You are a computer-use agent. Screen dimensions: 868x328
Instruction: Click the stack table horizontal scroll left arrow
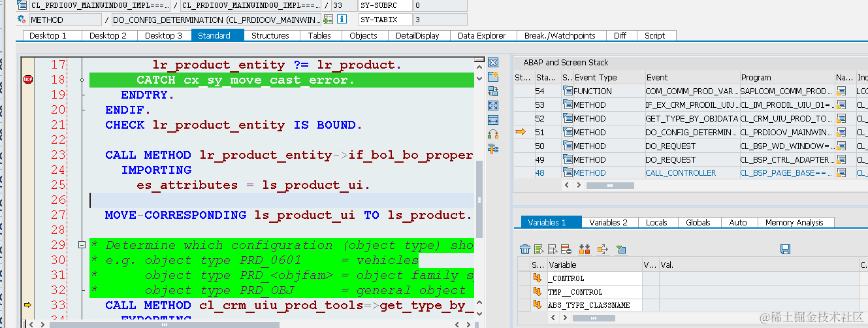(x=567, y=186)
